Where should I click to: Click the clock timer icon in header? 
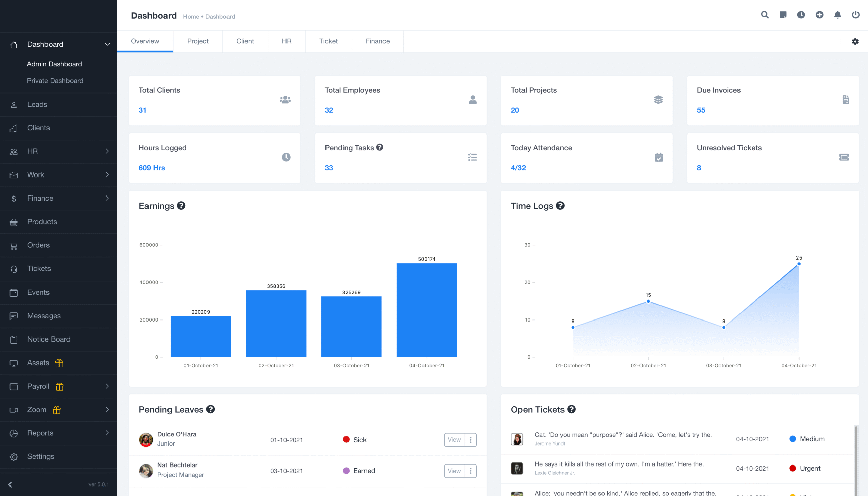[801, 15]
